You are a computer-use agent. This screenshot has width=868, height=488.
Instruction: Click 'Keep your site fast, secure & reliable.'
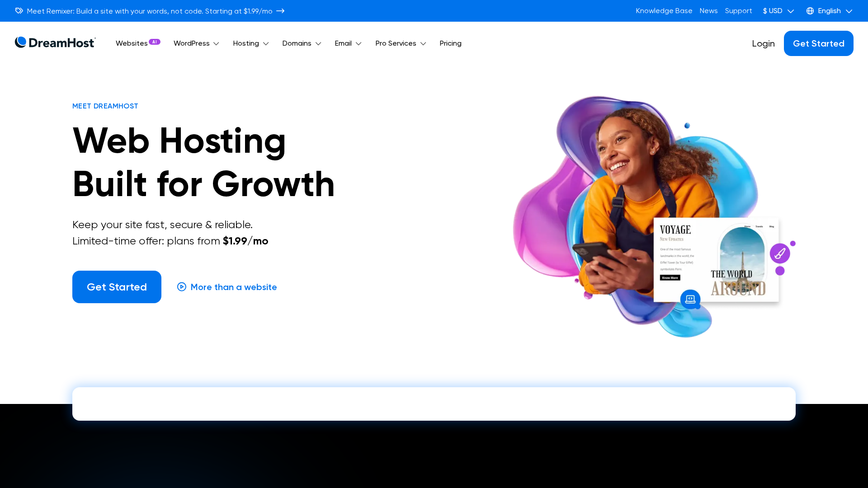click(x=162, y=225)
